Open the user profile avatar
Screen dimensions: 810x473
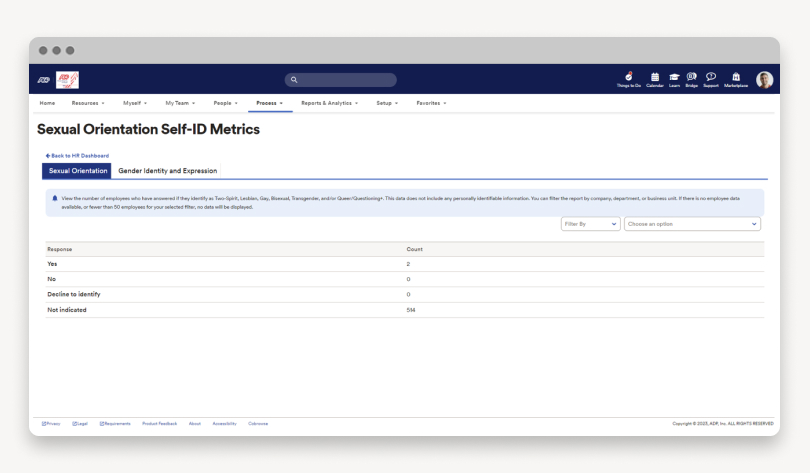coord(765,80)
